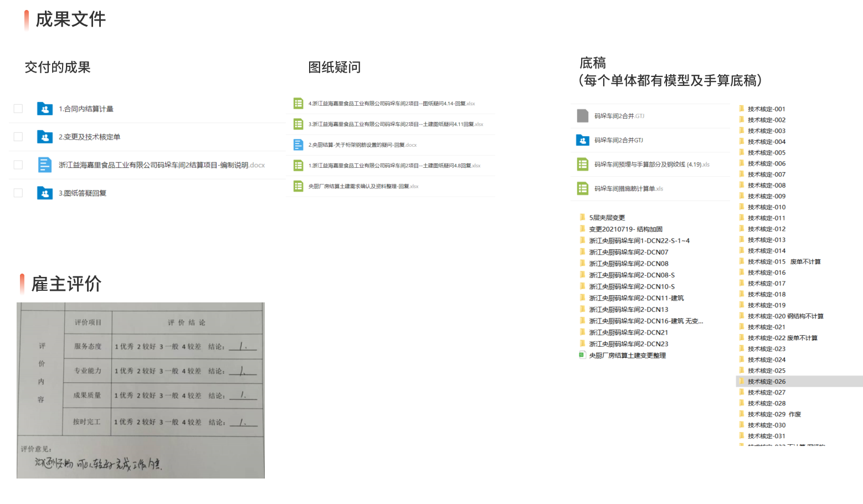Open 技术核定-015 废单不计算 folder
Viewport: 863px width, 504px height.
(783, 261)
